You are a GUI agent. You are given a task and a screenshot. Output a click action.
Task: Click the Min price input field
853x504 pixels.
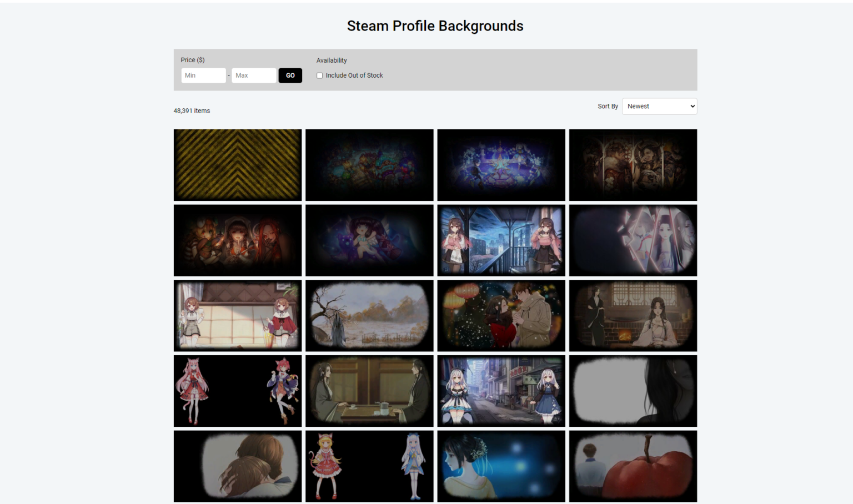203,75
